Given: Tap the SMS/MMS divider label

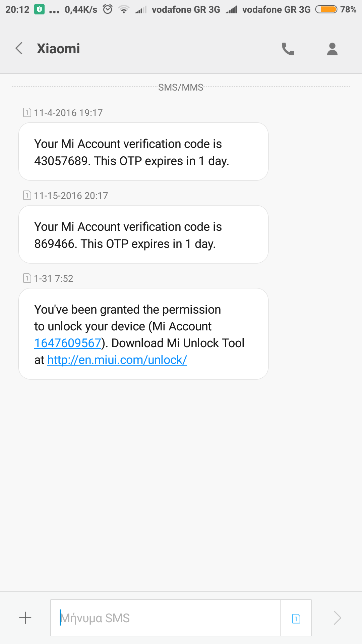Looking at the screenshot, I should 181,88.
